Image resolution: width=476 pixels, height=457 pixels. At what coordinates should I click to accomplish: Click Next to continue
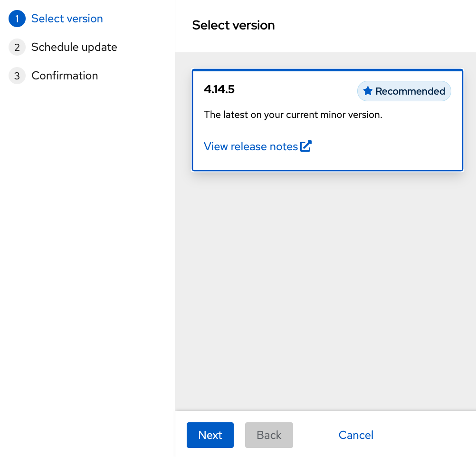tap(210, 435)
